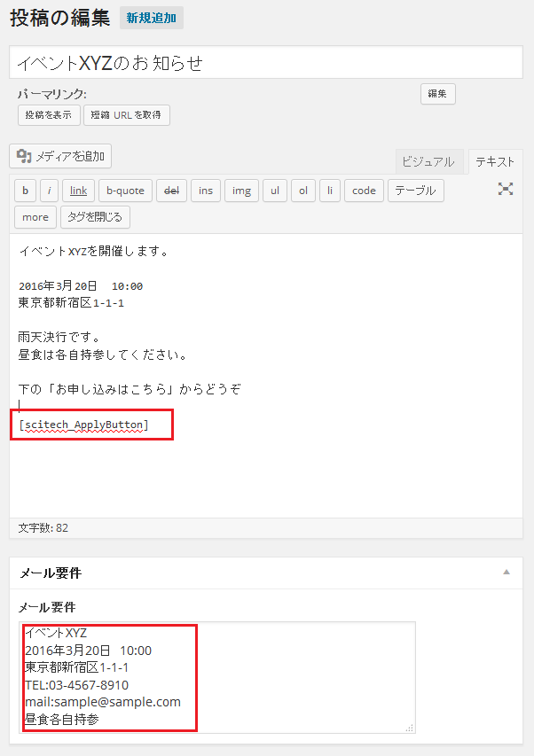Click the [scitech_ApplyButton] shortcode text
This screenshot has width=534, height=756.
click(x=83, y=425)
